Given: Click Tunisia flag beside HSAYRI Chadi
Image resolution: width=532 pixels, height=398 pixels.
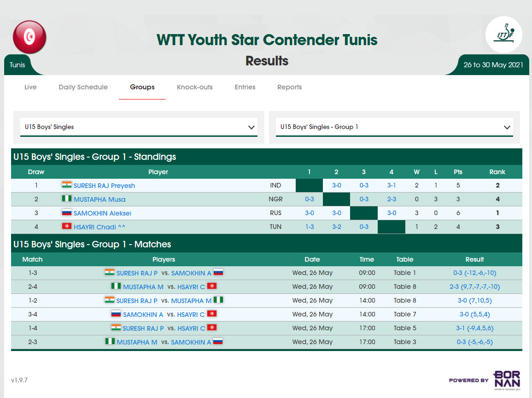Looking at the screenshot, I should point(66,226).
